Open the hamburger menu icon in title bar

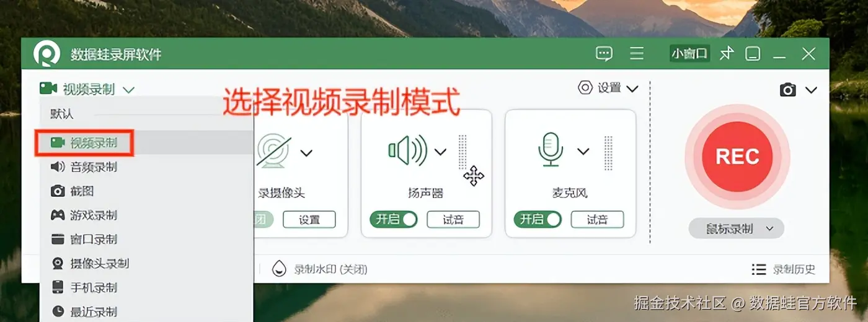coord(637,53)
